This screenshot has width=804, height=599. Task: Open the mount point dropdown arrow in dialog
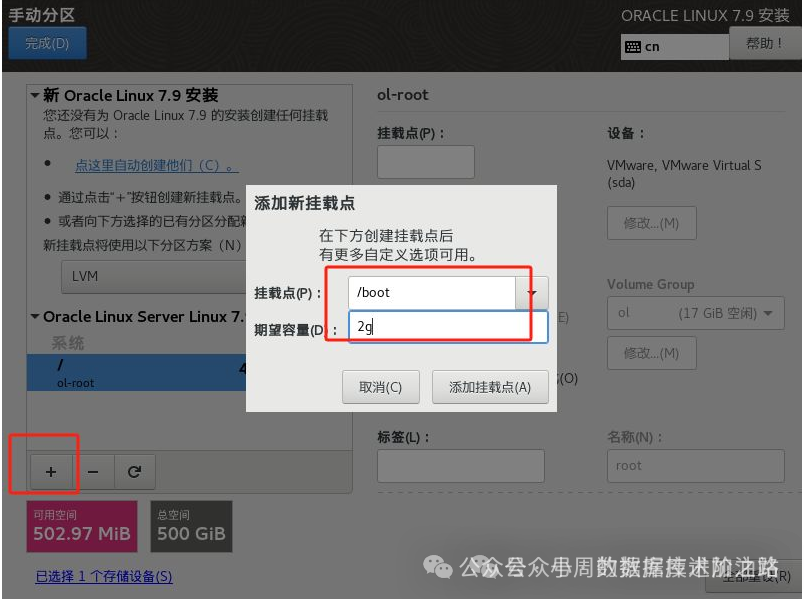click(x=532, y=293)
